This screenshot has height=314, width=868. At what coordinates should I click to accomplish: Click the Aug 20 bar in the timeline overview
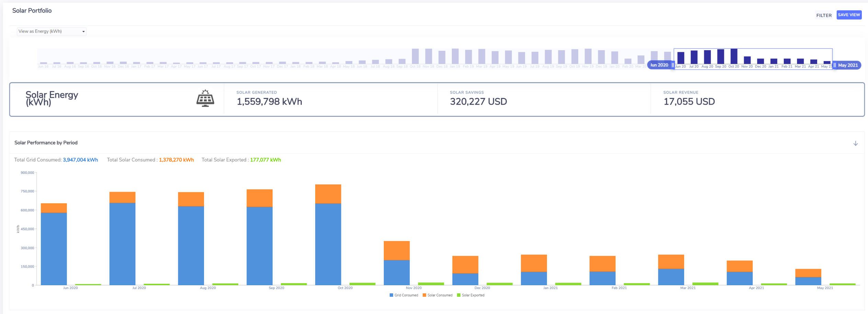click(x=707, y=57)
